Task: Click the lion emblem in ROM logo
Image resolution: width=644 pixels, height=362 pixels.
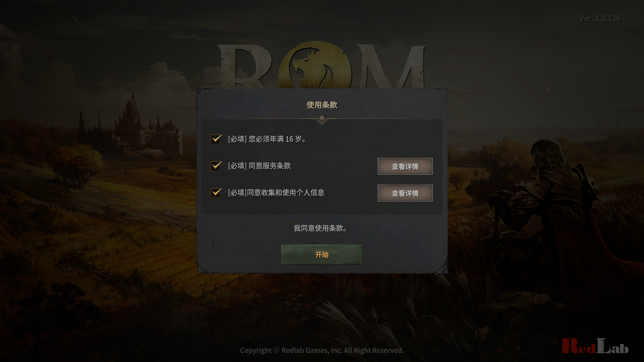Action: point(315,65)
